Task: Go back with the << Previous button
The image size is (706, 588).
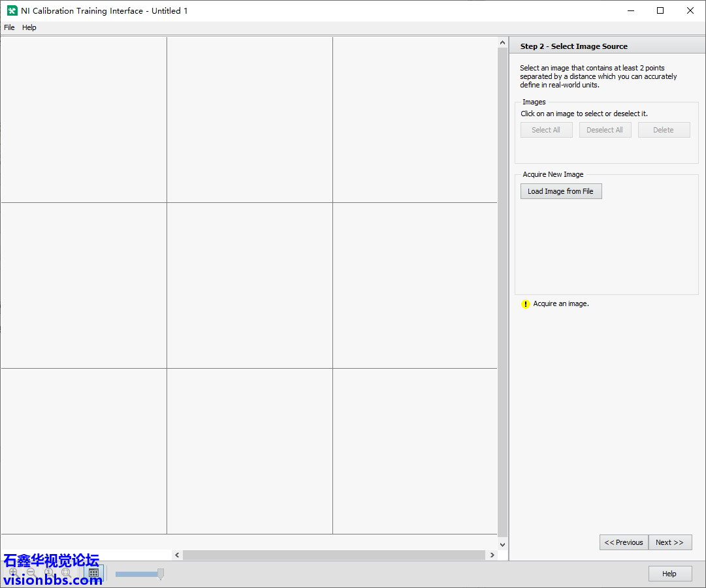Action: (x=624, y=542)
